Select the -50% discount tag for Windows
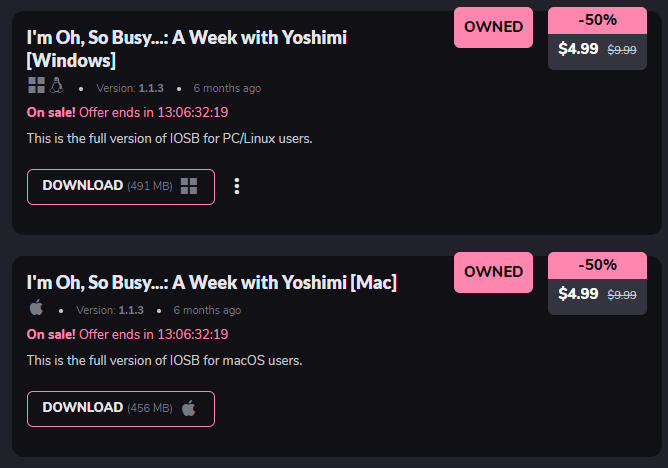Viewport: 668px width, 468px height. point(598,19)
